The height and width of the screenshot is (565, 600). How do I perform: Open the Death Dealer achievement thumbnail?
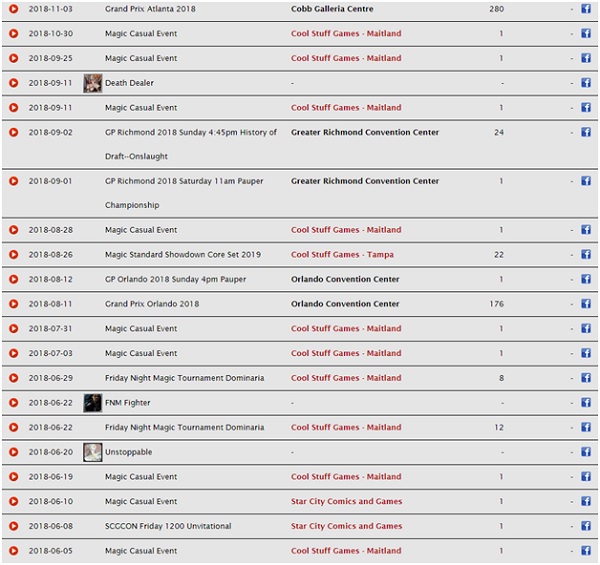pos(92,83)
